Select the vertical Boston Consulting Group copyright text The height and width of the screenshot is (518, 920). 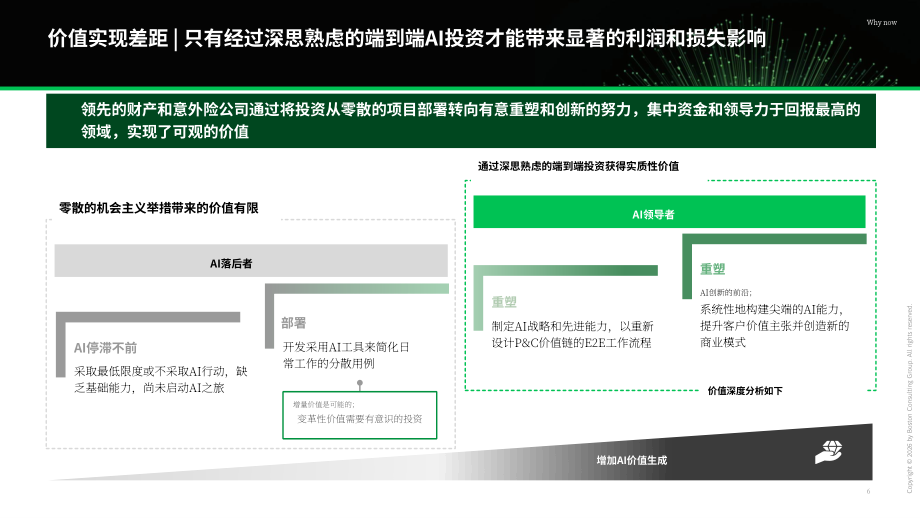[909, 399]
